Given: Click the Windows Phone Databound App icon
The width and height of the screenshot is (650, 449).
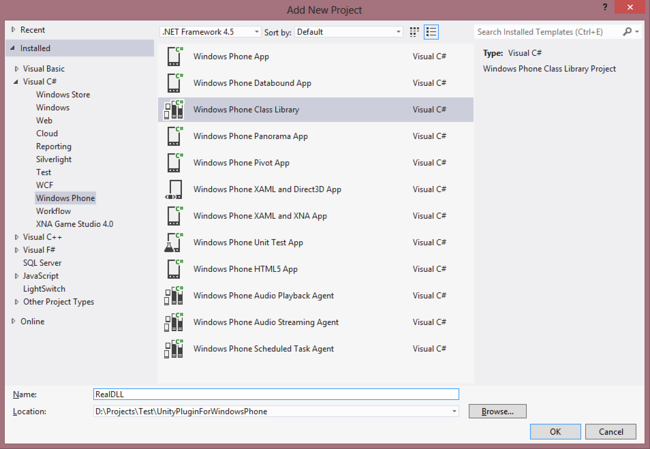Looking at the screenshot, I should coord(174,83).
